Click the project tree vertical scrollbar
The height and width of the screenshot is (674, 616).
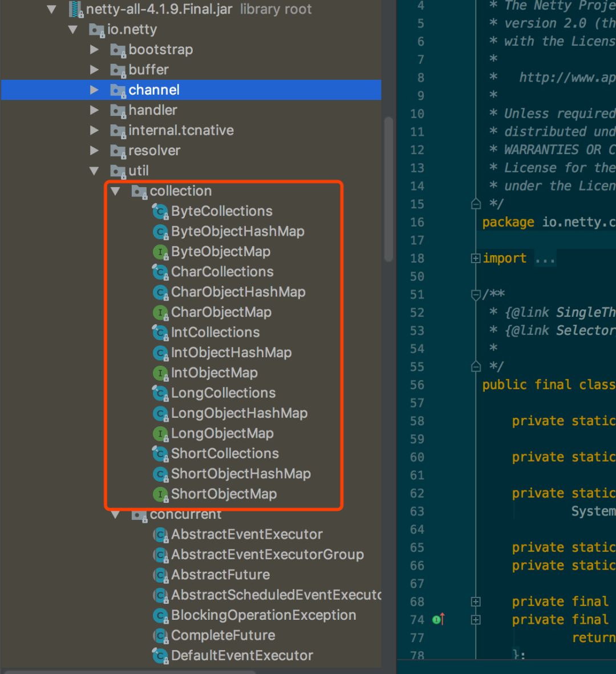click(389, 189)
